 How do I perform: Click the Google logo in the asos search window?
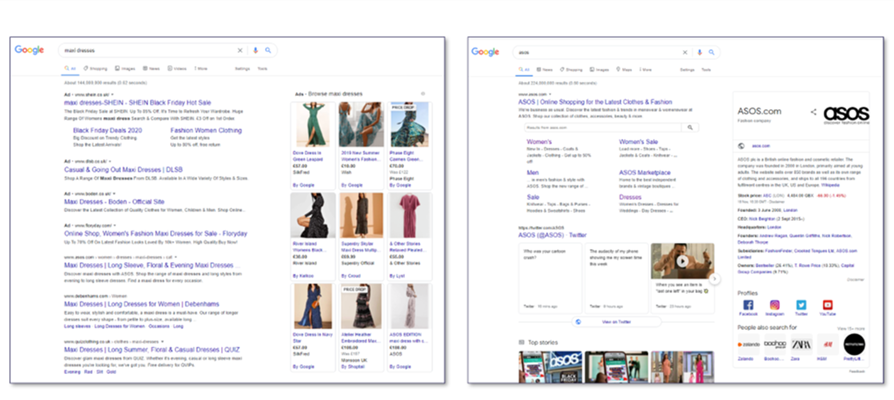pyautogui.click(x=485, y=52)
